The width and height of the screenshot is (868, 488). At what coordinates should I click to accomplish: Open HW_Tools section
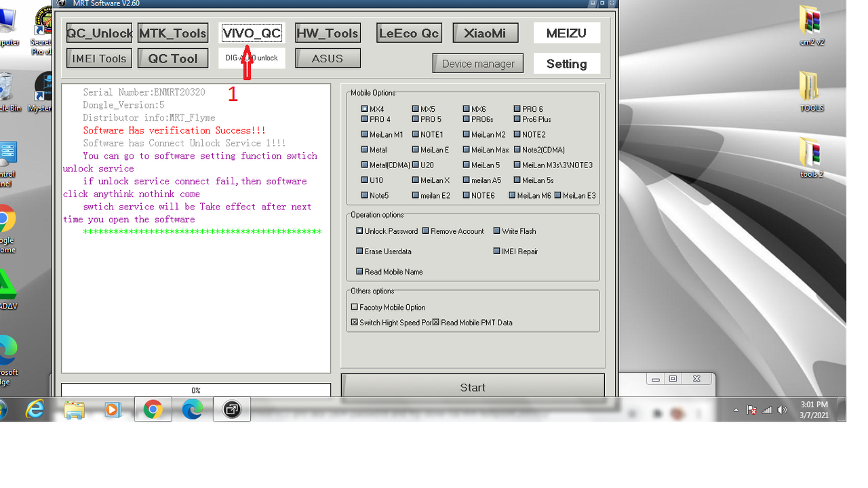(328, 33)
